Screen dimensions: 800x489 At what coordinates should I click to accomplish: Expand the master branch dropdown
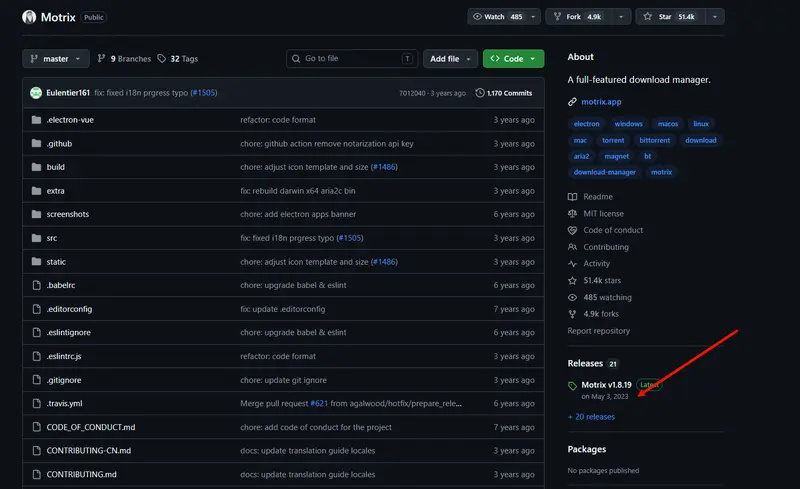[56, 59]
